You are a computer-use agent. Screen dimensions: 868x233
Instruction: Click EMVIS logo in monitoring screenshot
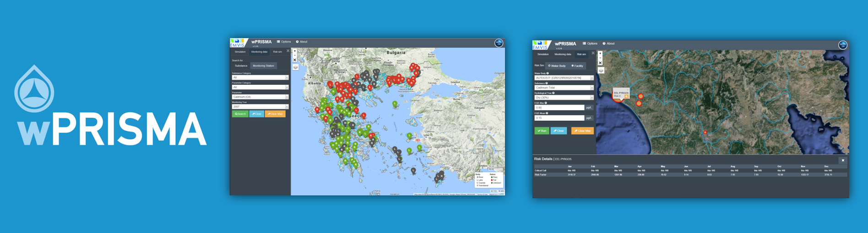pyautogui.click(x=238, y=43)
